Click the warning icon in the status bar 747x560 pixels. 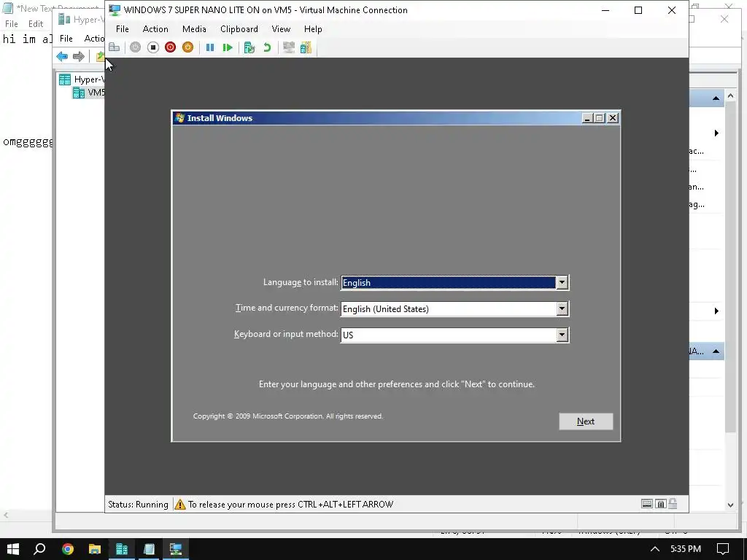click(x=179, y=505)
